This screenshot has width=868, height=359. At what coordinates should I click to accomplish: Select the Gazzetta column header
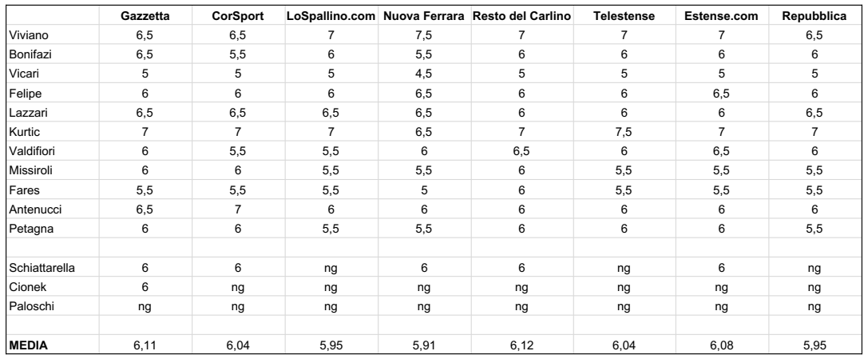(145, 16)
